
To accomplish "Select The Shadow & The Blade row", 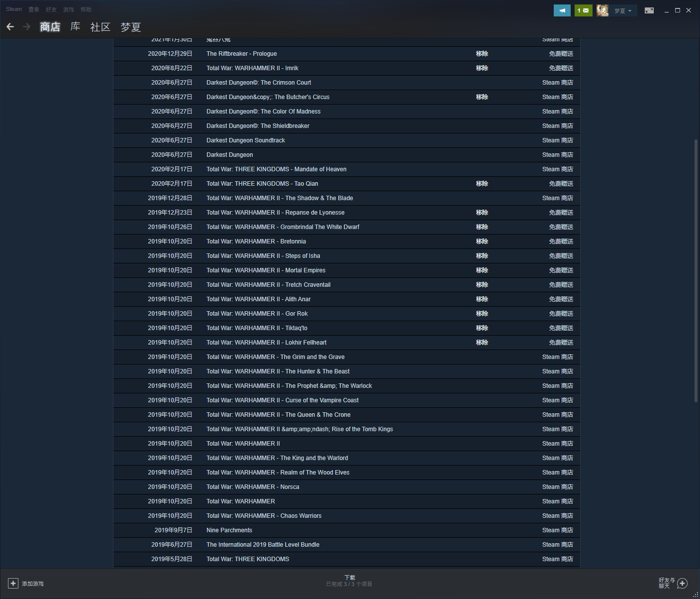I will (x=347, y=198).
